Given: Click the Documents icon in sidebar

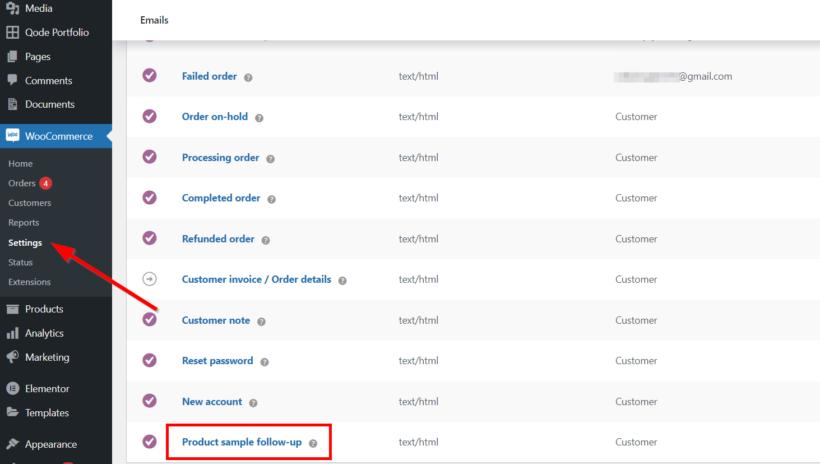Looking at the screenshot, I should click(x=13, y=104).
